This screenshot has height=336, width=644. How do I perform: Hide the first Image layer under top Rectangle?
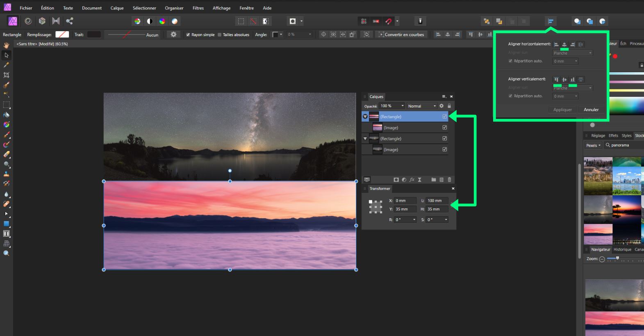coord(445,128)
